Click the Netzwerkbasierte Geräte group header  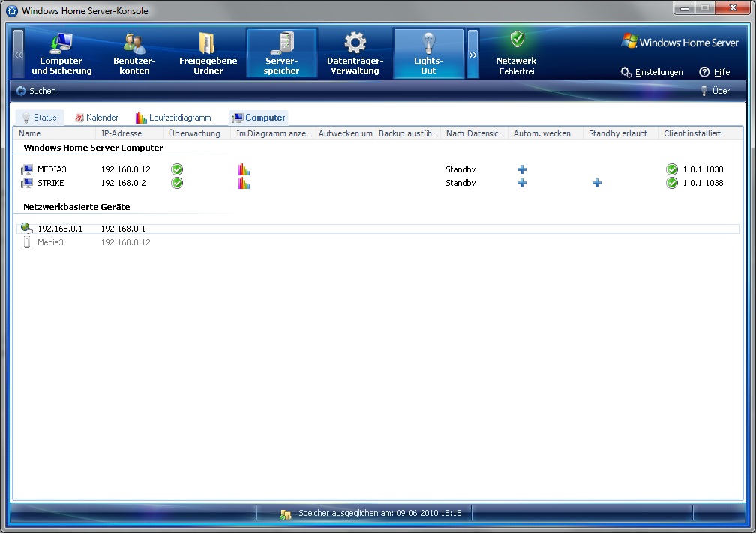[x=76, y=207]
